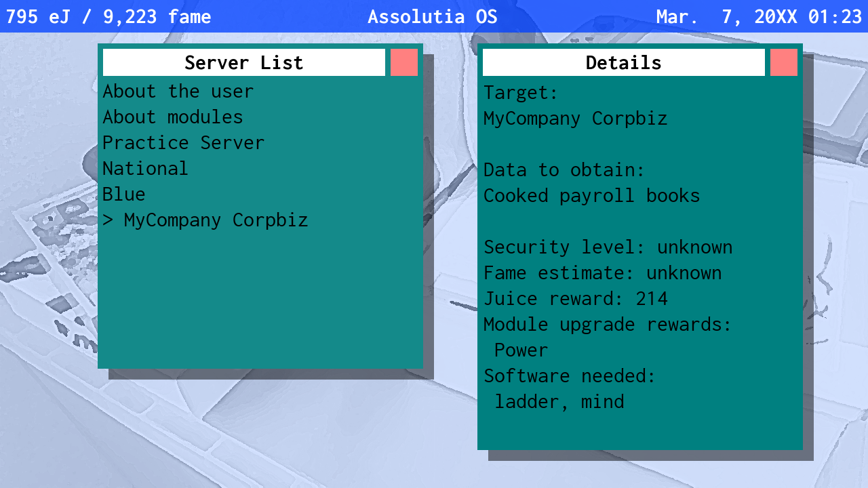Click the Server List title bar
Screen dimensions: 868x488
click(x=244, y=62)
